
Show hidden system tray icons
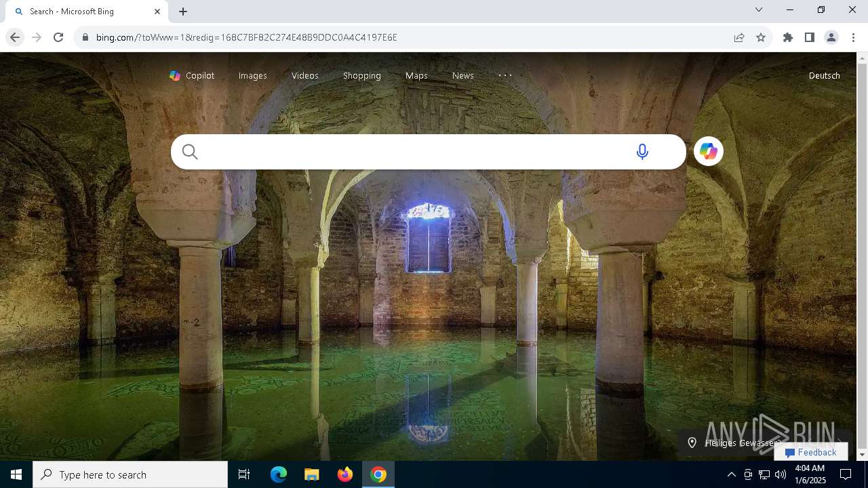pyautogui.click(x=731, y=474)
